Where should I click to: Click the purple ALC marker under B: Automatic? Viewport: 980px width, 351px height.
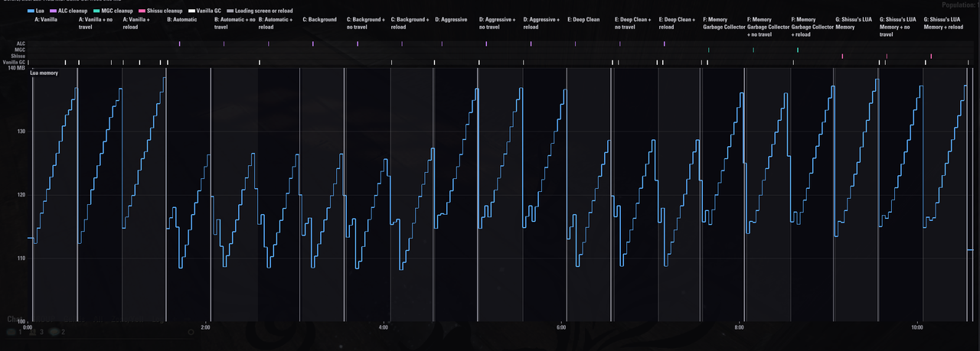point(179,44)
